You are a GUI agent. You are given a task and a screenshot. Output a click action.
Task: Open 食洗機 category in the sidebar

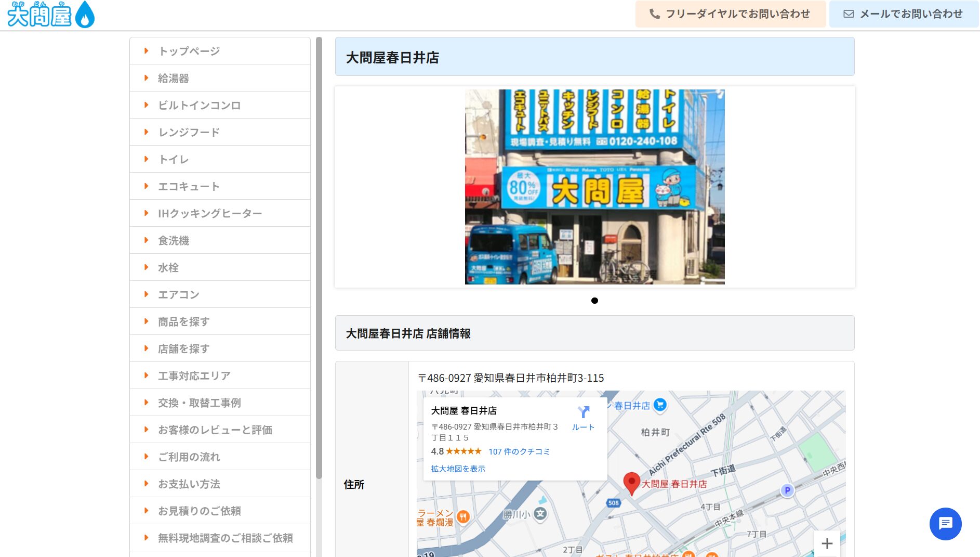pos(220,240)
